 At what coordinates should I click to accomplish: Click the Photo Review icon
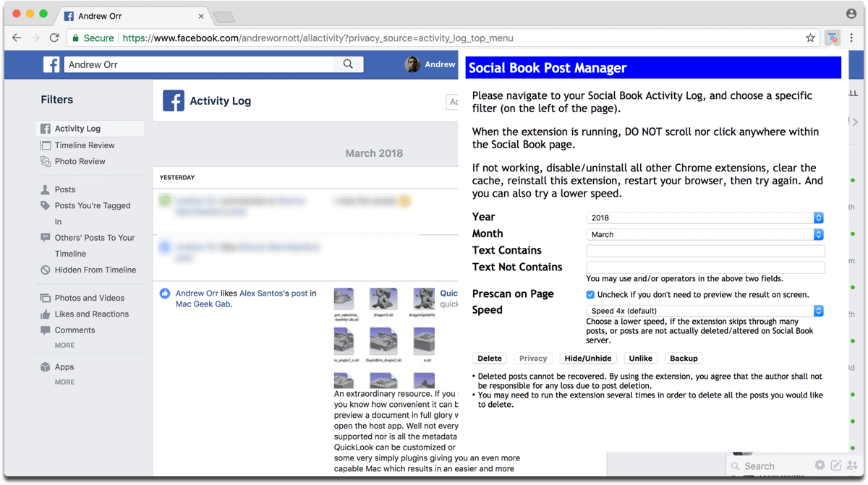point(45,162)
